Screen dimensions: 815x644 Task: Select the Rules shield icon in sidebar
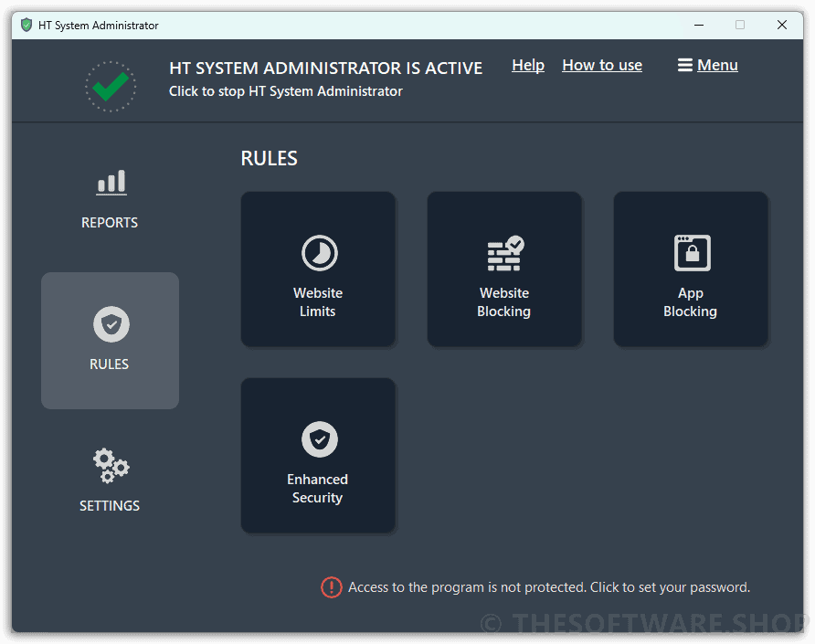[111, 324]
